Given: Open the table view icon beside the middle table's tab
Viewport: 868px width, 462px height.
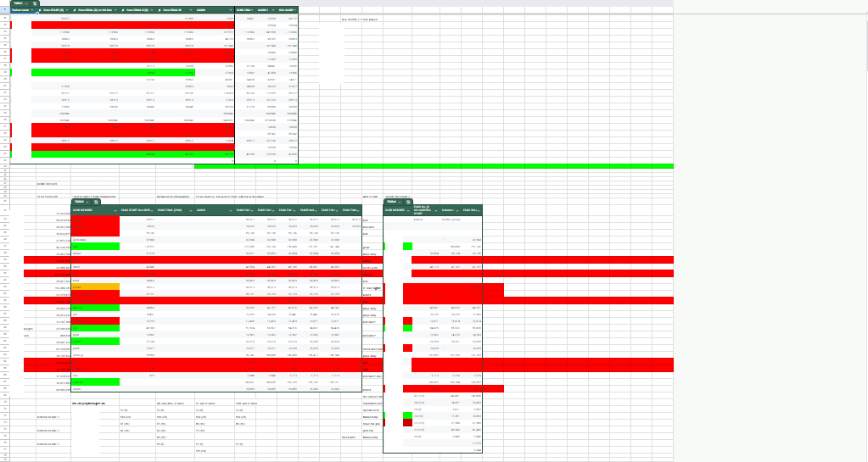Looking at the screenshot, I should tap(96, 202).
